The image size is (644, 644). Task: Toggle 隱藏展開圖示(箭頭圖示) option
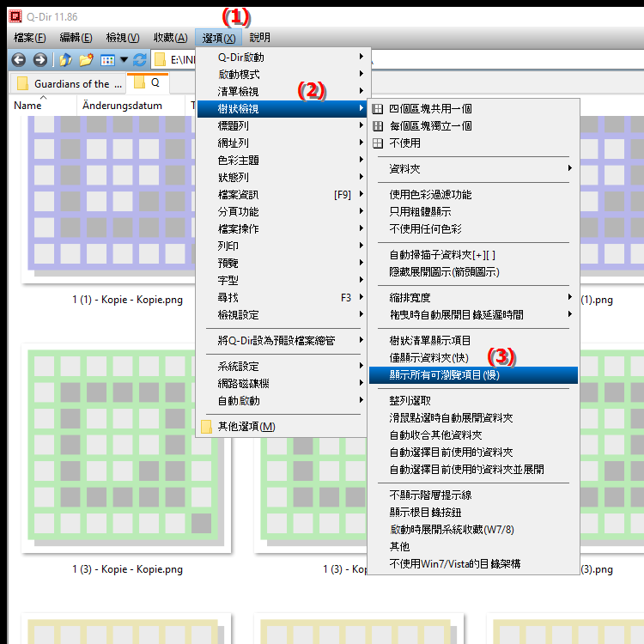(x=473, y=272)
